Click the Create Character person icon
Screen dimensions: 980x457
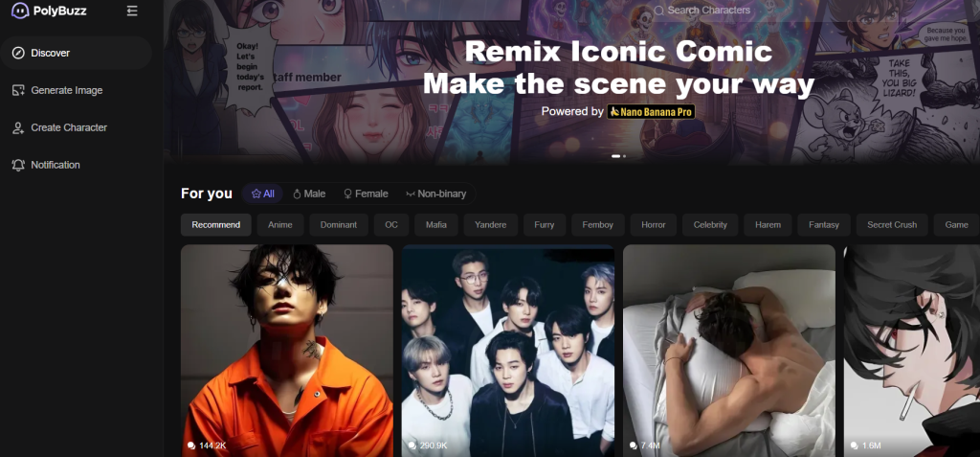[x=18, y=127]
